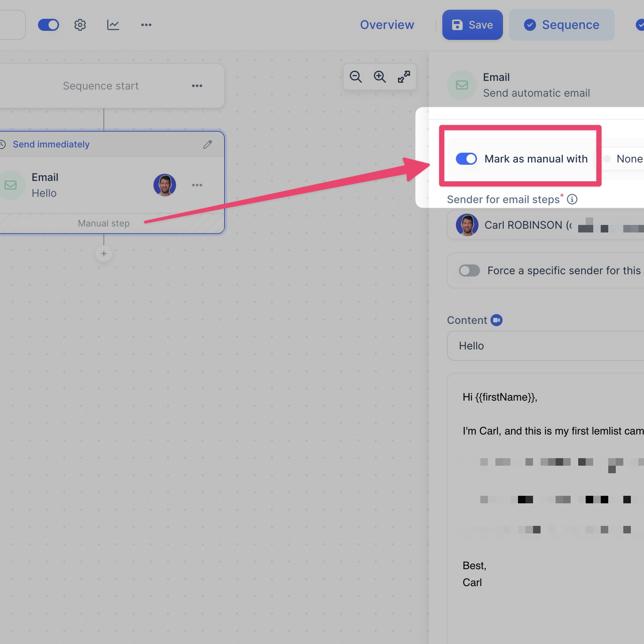Image resolution: width=644 pixels, height=644 pixels.
Task: Click the zoom out magnifier icon
Action: pyautogui.click(x=355, y=77)
